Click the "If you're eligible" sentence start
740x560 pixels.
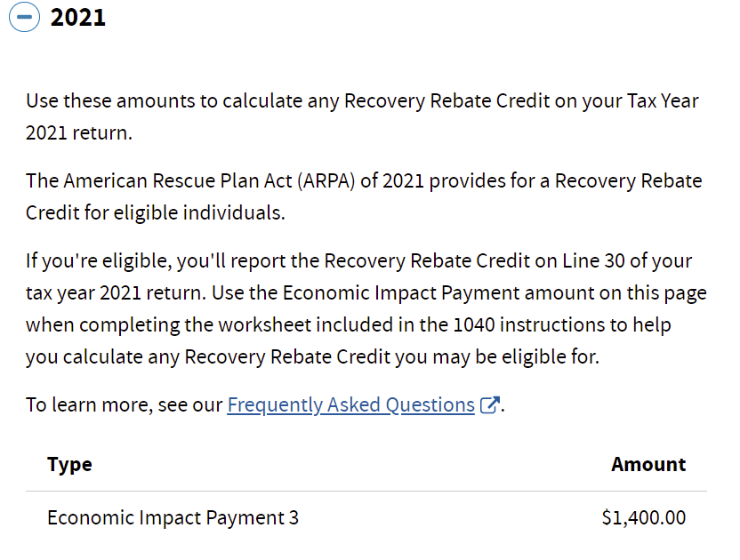(99, 261)
